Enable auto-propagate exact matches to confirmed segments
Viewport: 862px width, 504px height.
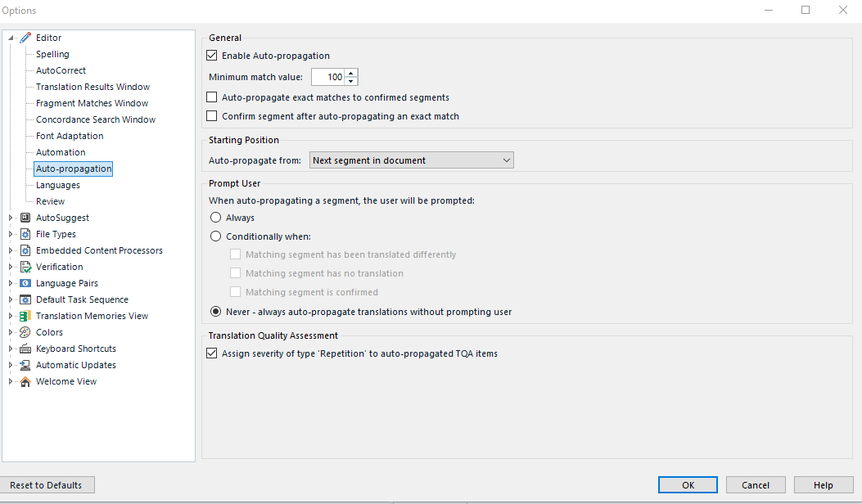pos(211,97)
